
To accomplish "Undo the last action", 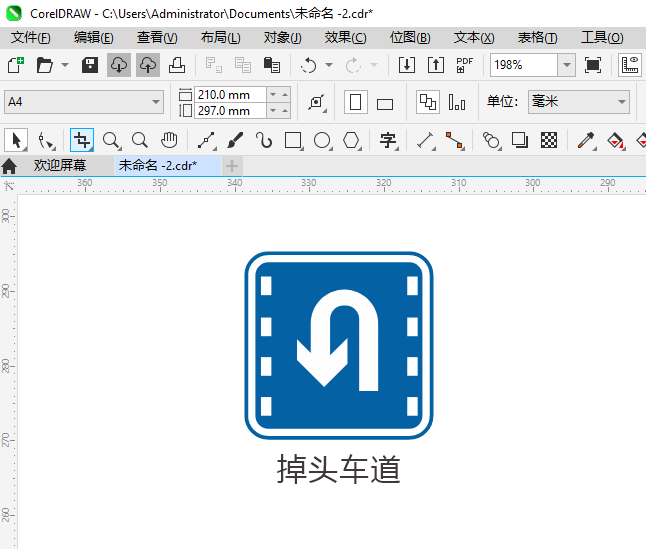I will click(x=308, y=65).
